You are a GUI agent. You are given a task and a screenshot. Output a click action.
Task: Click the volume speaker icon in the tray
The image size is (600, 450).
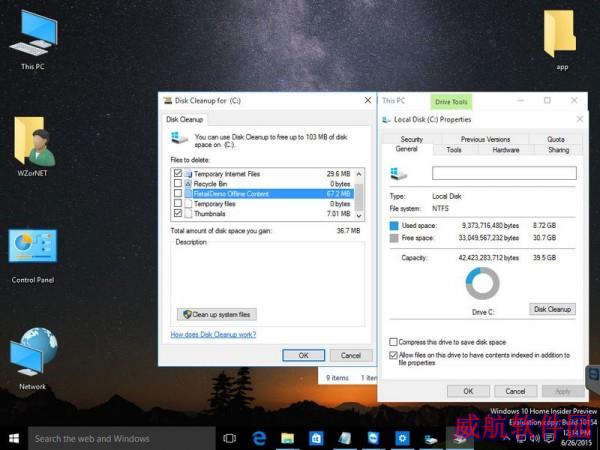point(535,438)
